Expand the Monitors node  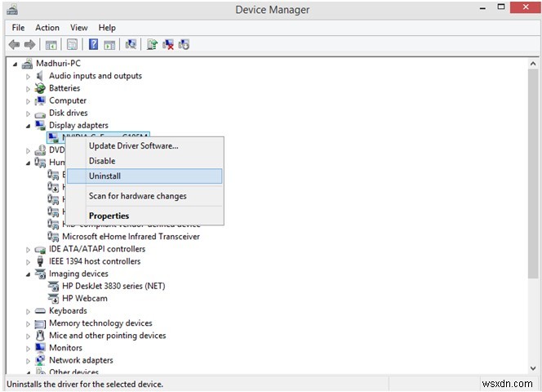click(28, 349)
